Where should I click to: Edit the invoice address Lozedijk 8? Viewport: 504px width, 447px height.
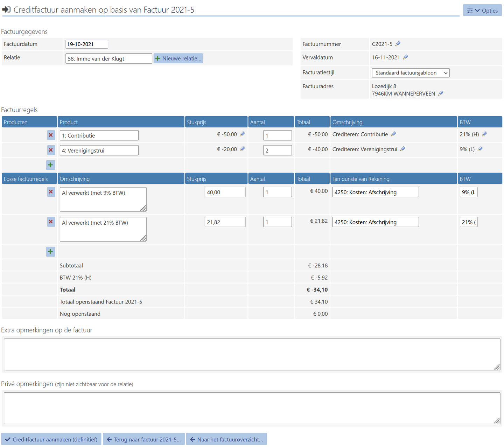click(x=441, y=93)
